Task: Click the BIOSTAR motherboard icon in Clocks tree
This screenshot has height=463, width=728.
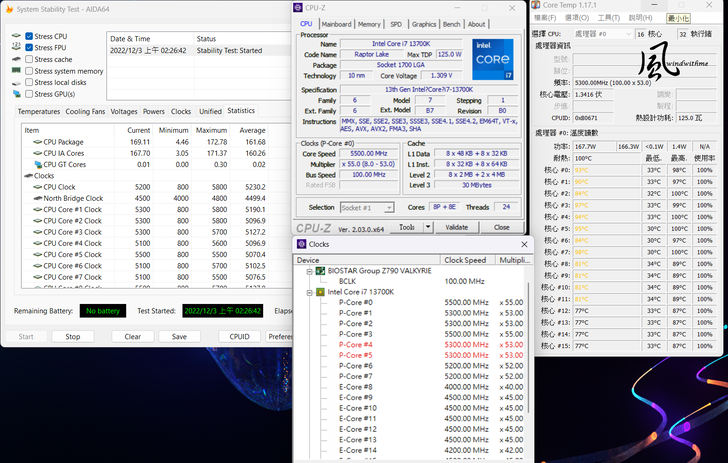Action: [x=320, y=271]
